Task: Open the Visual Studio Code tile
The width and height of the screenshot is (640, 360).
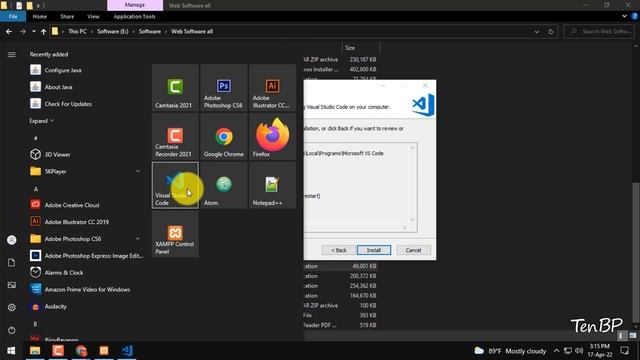Action: [x=175, y=185]
